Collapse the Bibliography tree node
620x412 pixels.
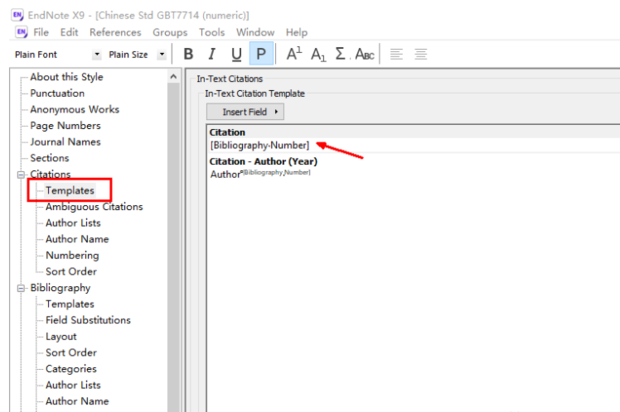21,288
